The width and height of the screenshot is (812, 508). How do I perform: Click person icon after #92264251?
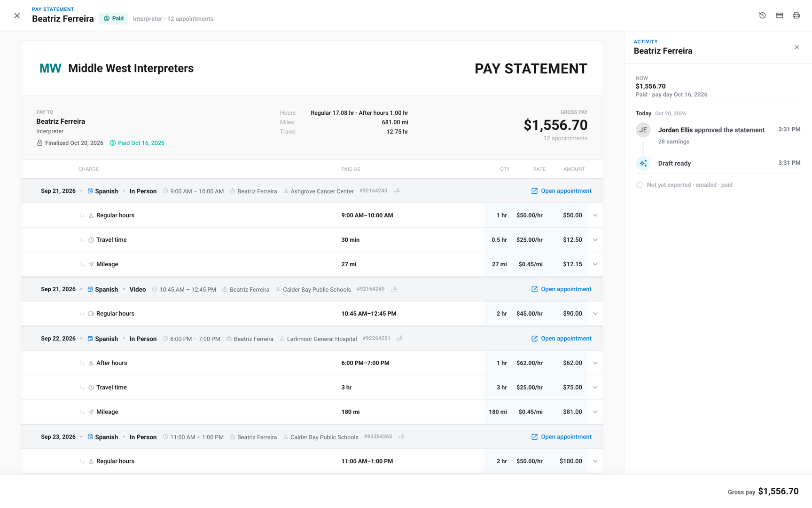pyautogui.click(x=399, y=338)
